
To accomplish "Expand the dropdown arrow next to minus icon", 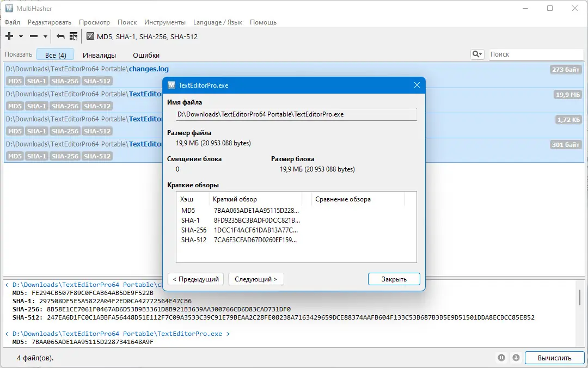I will click(x=45, y=36).
